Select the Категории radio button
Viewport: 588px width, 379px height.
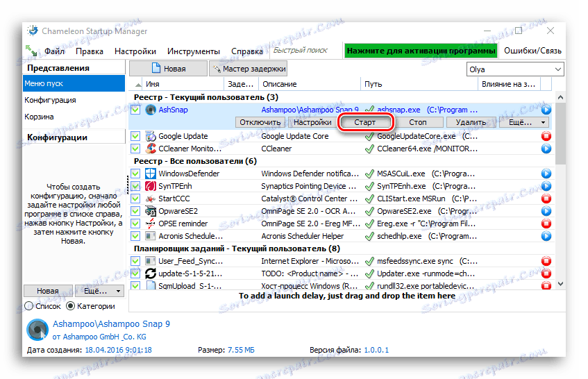[71, 306]
